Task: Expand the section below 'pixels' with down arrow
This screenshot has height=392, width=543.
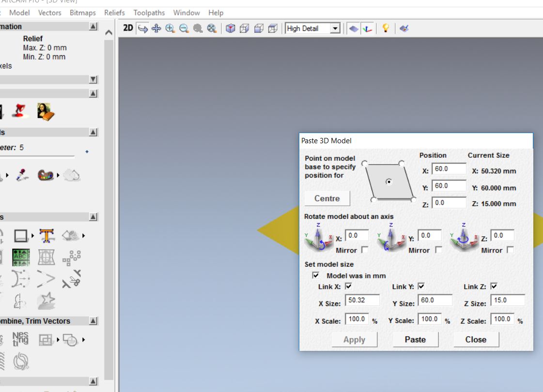Action: (93, 79)
